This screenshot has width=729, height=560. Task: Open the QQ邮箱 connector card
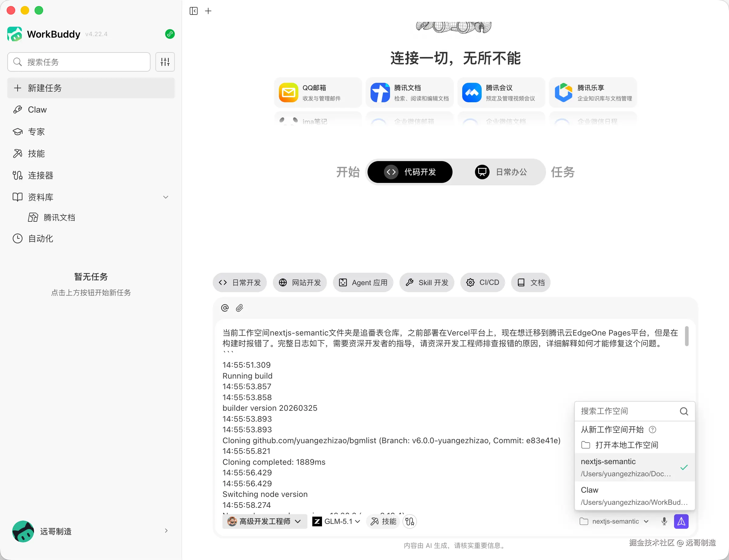click(318, 93)
